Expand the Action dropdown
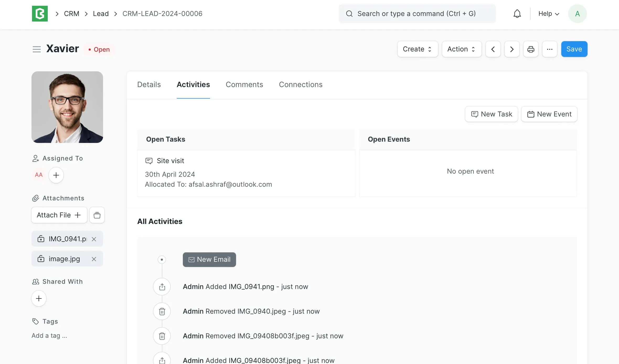Screen dimensions: 619x364 pos(461,49)
